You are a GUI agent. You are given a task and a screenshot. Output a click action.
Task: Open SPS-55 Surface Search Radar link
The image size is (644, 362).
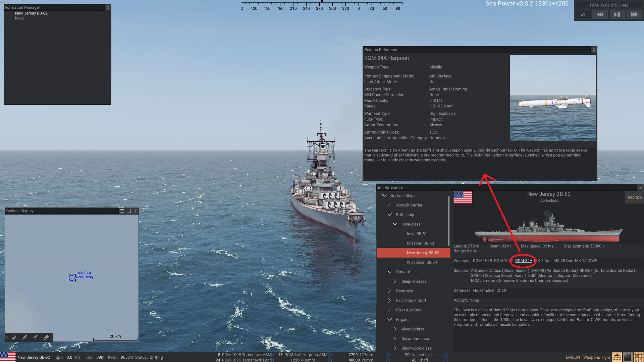tap(498, 276)
